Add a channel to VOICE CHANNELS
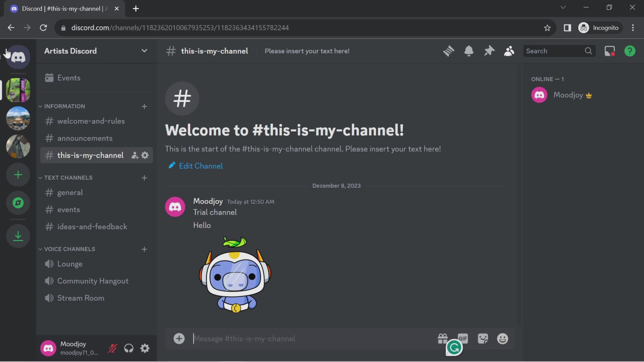Image resolution: width=644 pixels, height=362 pixels. click(144, 249)
